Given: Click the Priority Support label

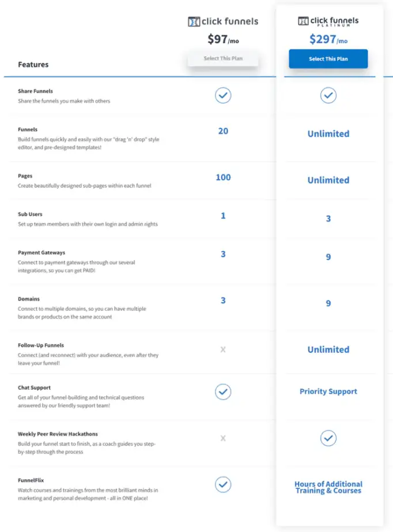Looking at the screenshot, I should pos(328,391).
